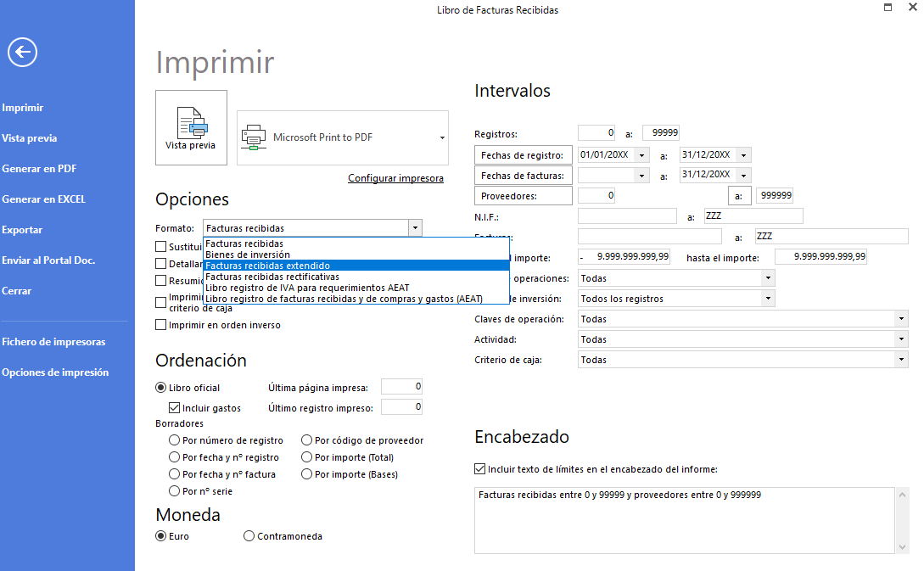
Task: Choose Facturas recibidas extendido format option
Action: click(x=356, y=266)
